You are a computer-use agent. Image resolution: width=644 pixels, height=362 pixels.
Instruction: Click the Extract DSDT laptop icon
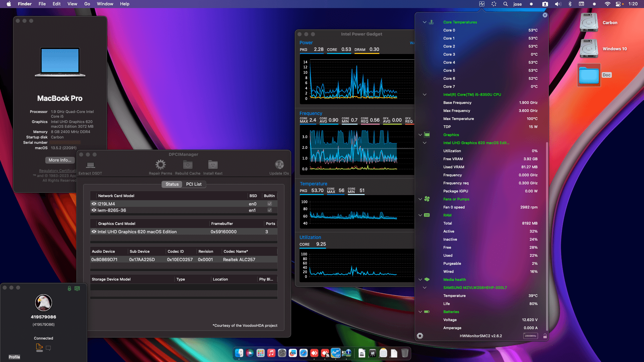[x=90, y=165]
